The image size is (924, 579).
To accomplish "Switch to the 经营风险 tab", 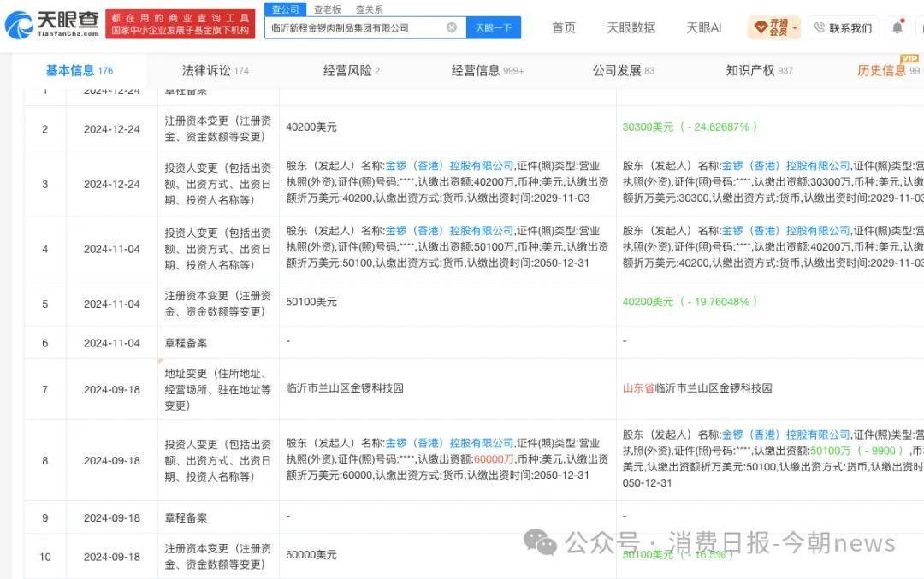I will pos(352,71).
